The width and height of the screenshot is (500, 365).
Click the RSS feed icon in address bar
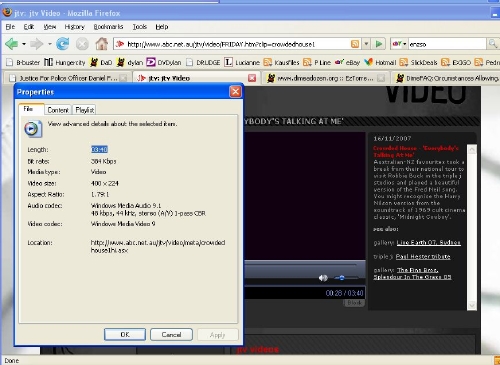point(355,44)
